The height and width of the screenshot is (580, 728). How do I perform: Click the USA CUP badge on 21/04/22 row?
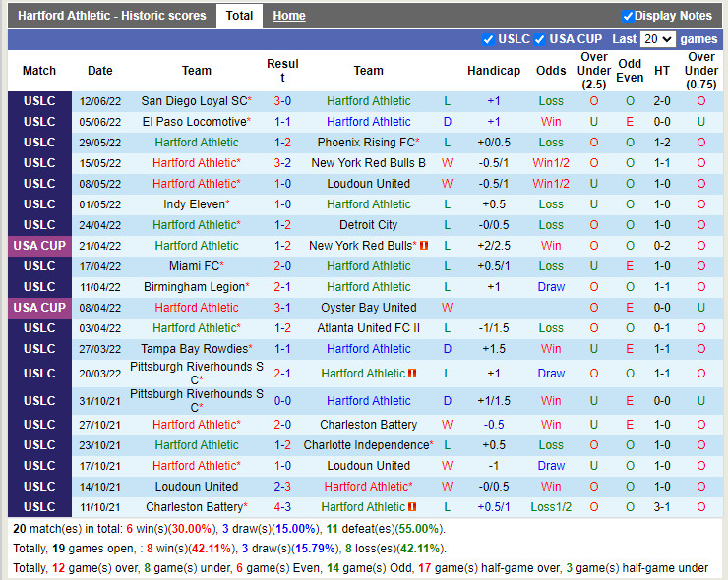[x=39, y=246]
